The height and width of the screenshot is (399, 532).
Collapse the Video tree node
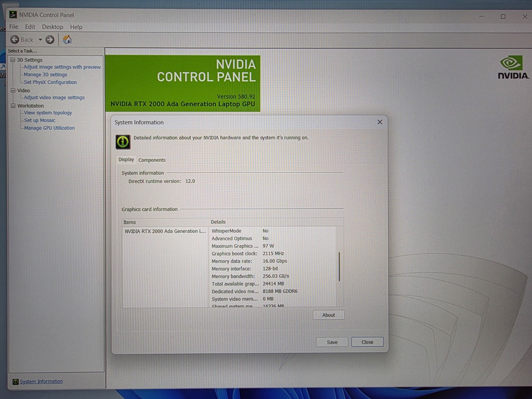(13, 90)
